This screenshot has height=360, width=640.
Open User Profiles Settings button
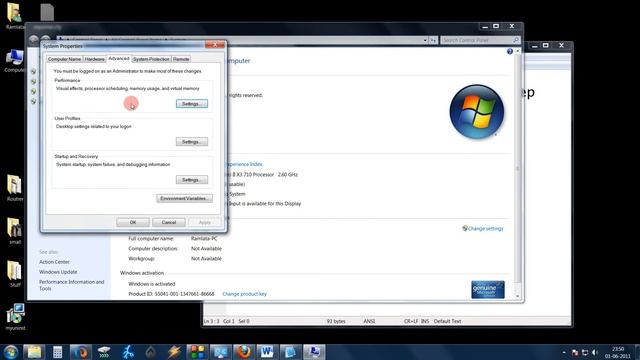click(x=192, y=142)
